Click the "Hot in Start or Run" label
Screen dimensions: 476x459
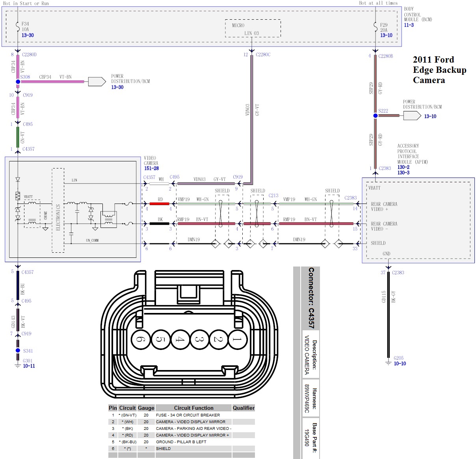(x=26, y=3)
